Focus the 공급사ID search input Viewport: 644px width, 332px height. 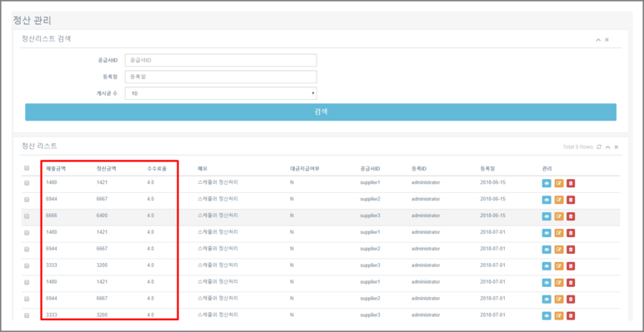coord(221,61)
